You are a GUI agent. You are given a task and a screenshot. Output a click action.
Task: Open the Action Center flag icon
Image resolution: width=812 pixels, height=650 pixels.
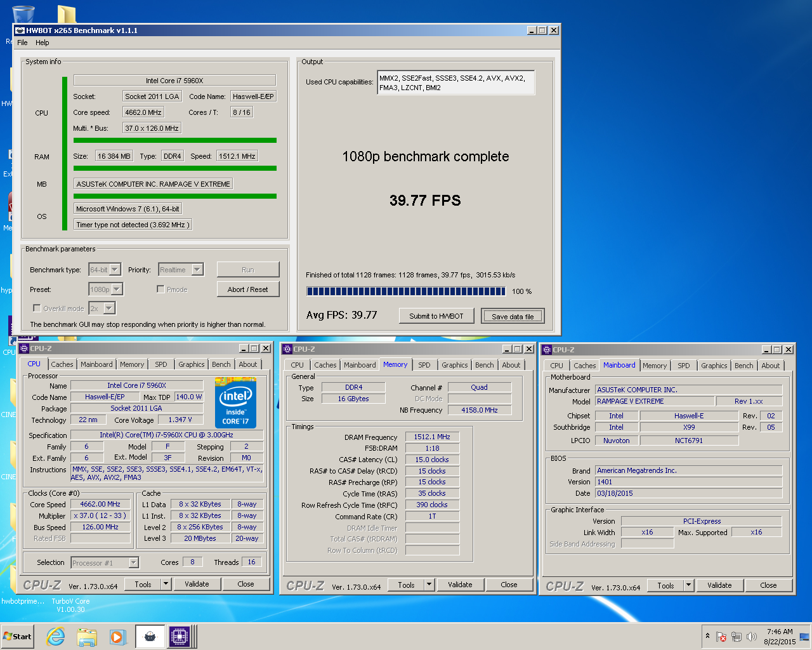[721, 637]
